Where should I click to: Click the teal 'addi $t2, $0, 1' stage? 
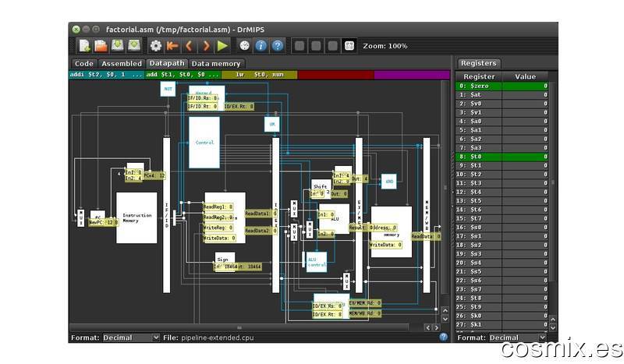pyautogui.click(x=106, y=75)
